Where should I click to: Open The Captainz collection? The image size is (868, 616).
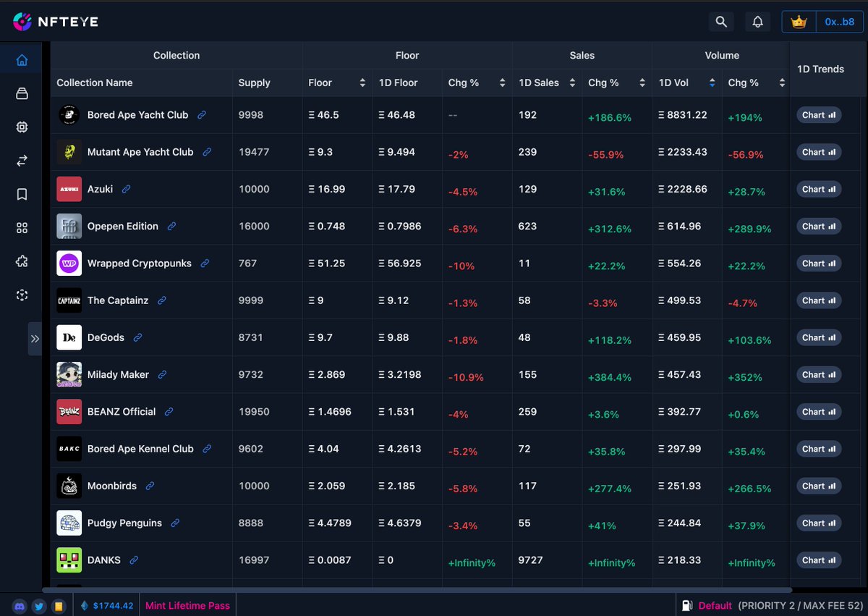pyautogui.click(x=118, y=300)
